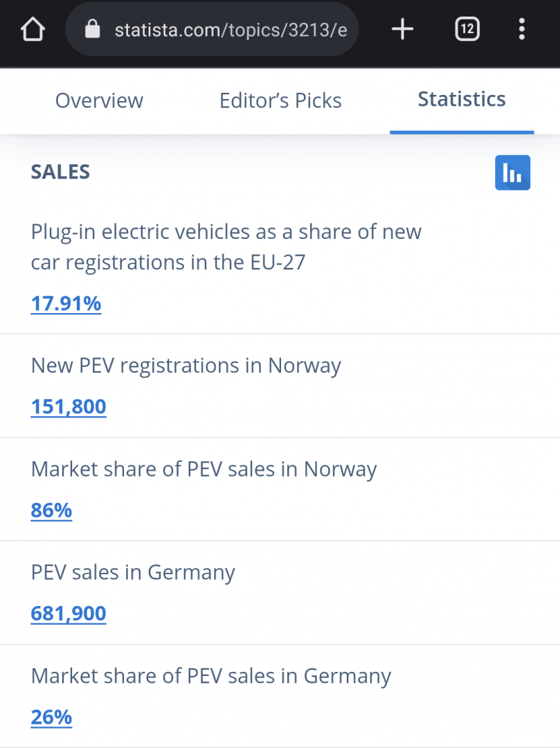The height and width of the screenshot is (748, 560).
Task: Tap the browser home icon
Action: tap(33, 29)
